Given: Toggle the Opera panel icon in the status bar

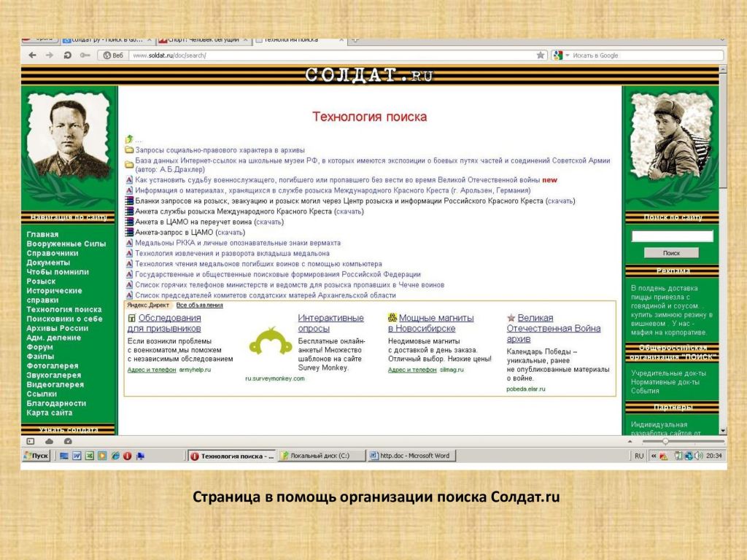Looking at the screenshot, I should point(31,441).
